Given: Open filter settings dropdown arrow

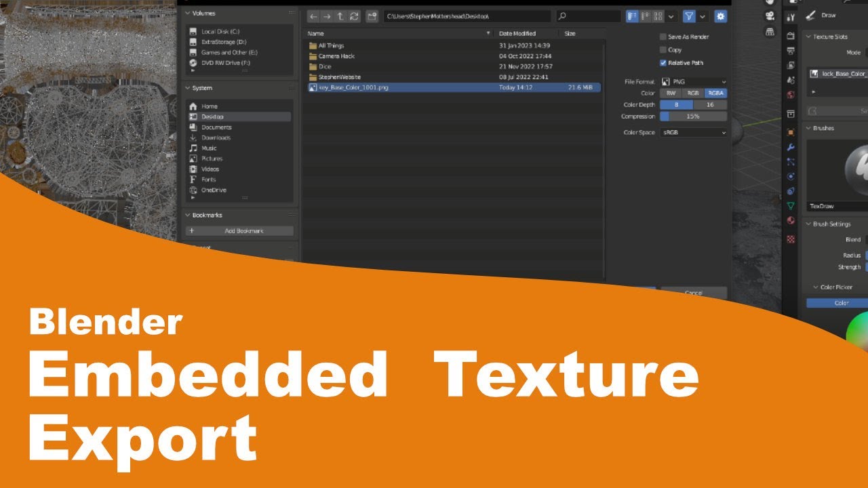Looking at the screenshot, I should pyautogui.click(x=703, y=16).
